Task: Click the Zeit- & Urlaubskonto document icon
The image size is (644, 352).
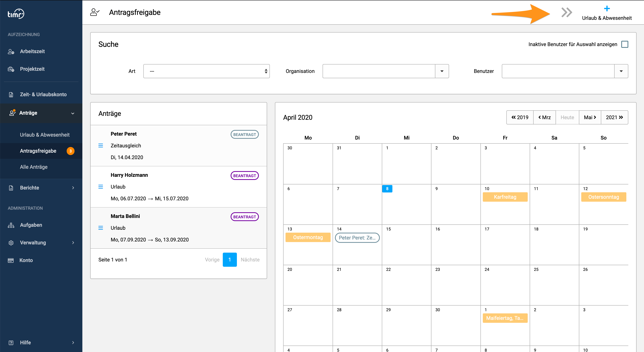Action: click(x=11, y=95)
